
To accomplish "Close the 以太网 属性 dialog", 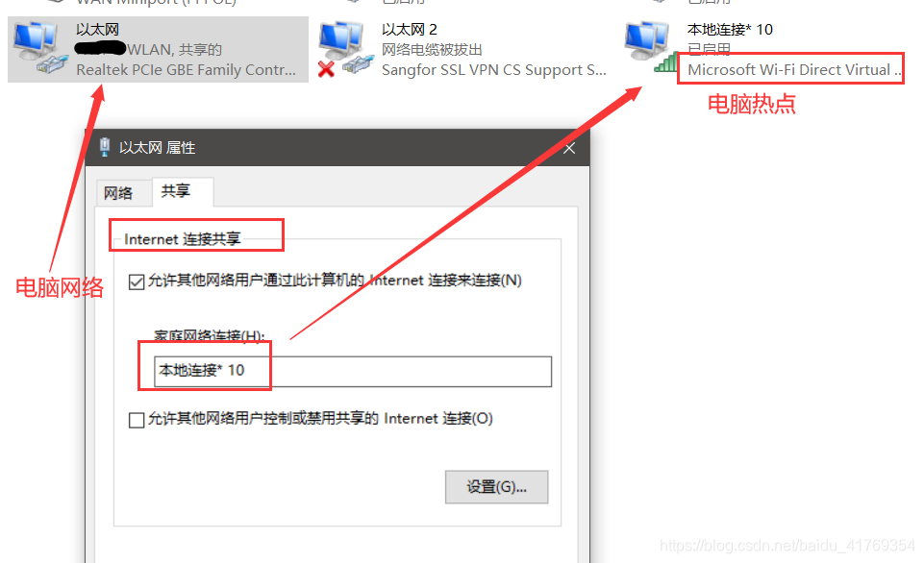I will tap(569, 148).
